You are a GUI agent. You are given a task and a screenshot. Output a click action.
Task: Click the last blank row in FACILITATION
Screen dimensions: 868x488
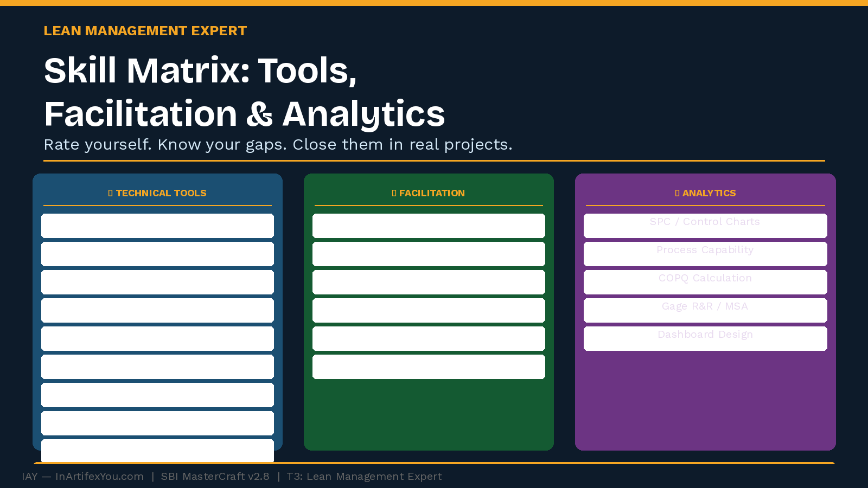[x=429, y=366]
